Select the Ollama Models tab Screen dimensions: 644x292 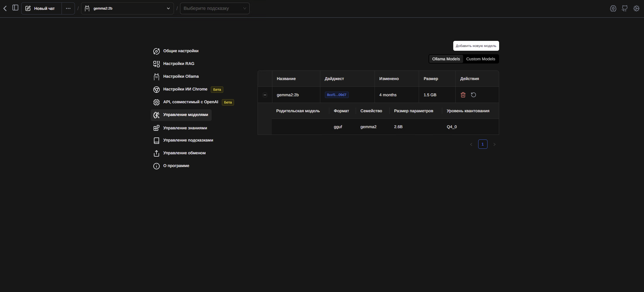coord(446,59)
